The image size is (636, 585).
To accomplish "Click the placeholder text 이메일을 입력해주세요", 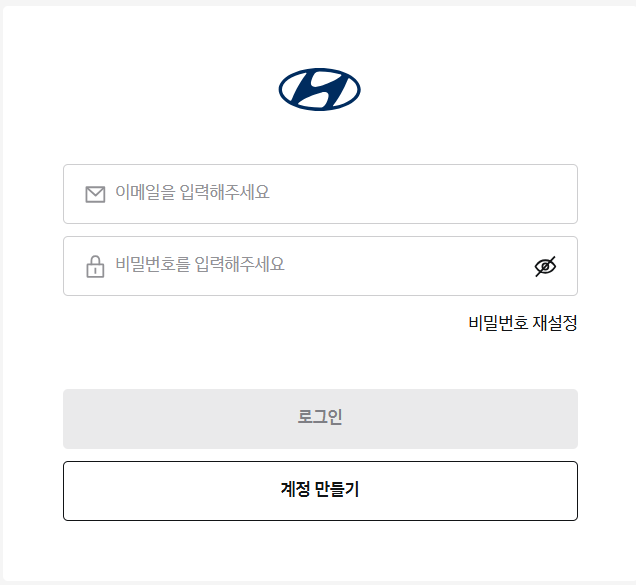I will [x=192, y=192].
